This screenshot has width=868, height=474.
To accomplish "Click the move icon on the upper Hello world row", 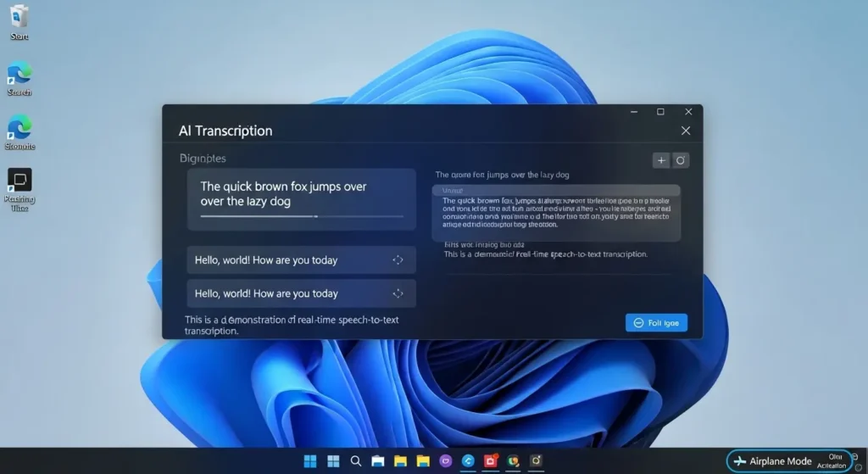I will [398, 260].
